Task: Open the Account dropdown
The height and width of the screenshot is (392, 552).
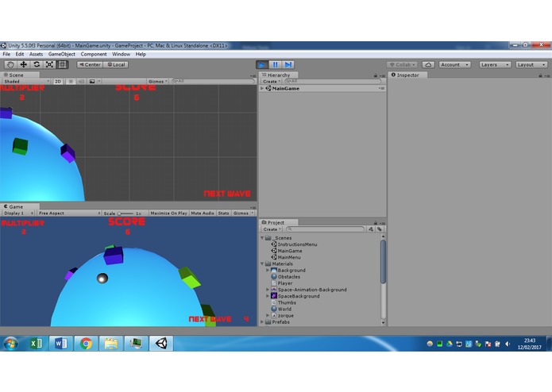Action: pos(454,65)
